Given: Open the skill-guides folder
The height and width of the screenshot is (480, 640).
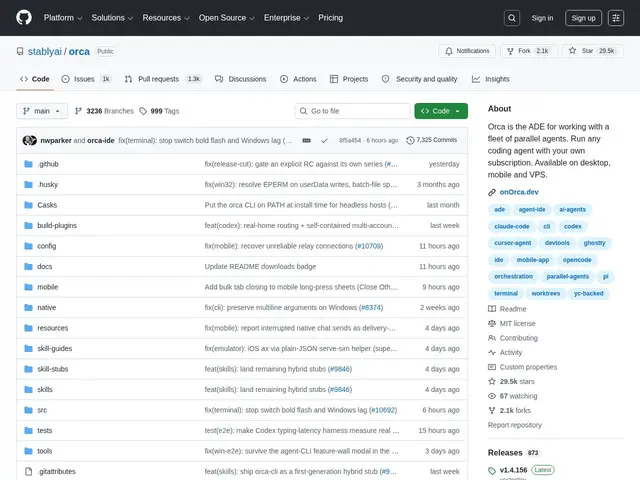Looking at the screenshot, I should (x=55, y=349).
